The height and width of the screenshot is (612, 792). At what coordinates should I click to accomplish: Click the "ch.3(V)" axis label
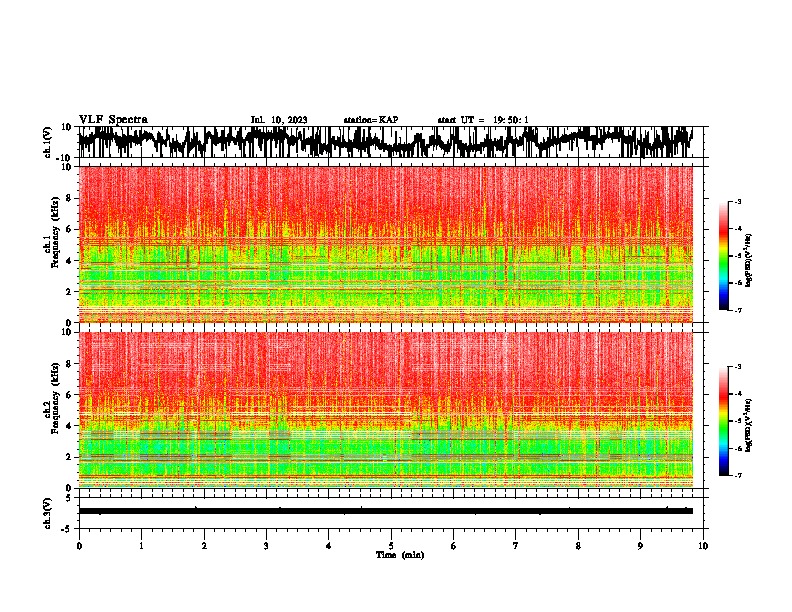(48, 513)
